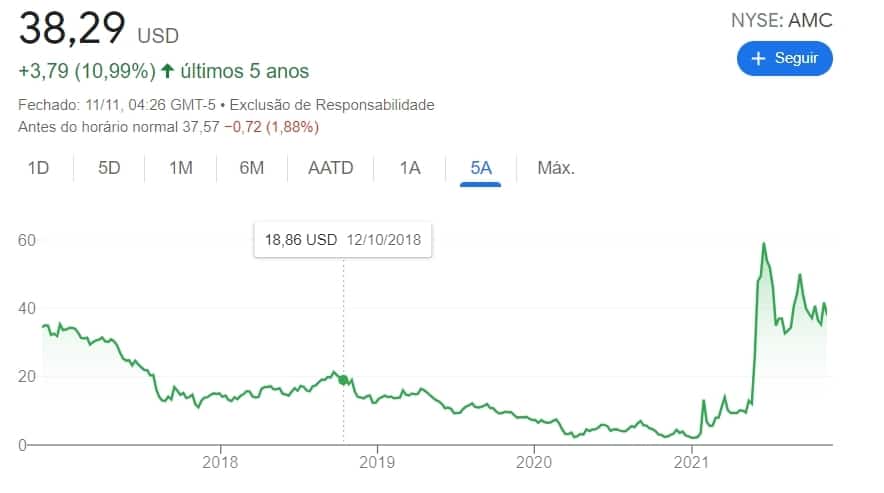Click the 2021 label on the x-axis
The image size is (884, 493).
coord(692,463)
